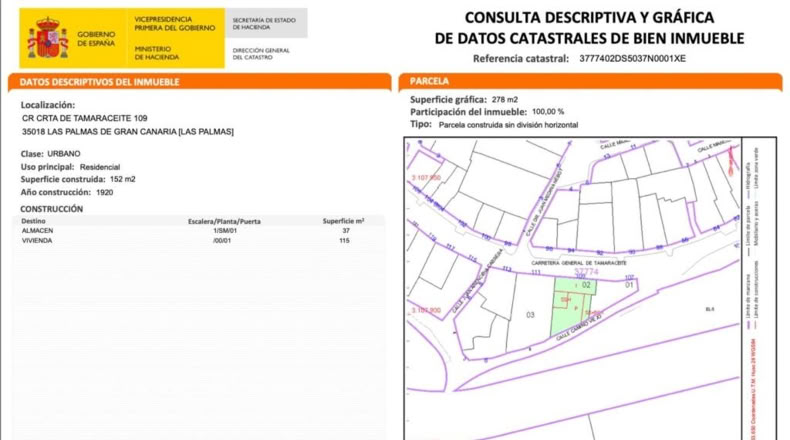Screen dimensions: 790x440
Task: Click 'DE DATOS CATASTRALES DE BIEN INMUEBLE' line
Action: (589, 38)
